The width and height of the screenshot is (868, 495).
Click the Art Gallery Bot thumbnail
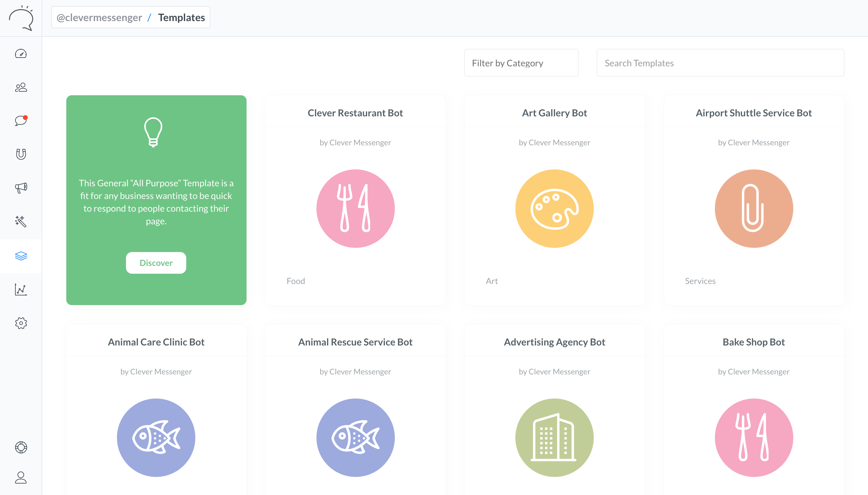click(x=554, y=208)
